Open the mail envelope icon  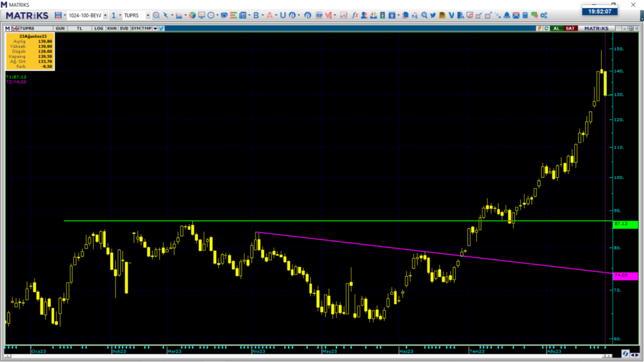516,15
